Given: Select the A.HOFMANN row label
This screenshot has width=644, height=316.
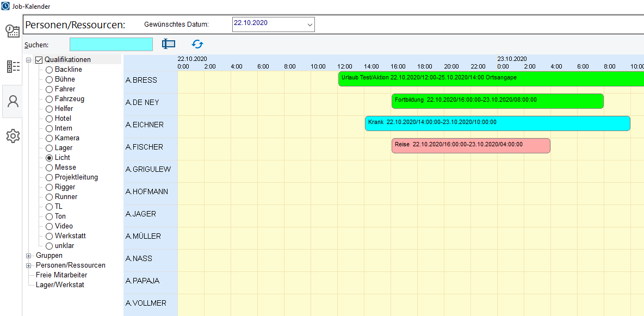Looking at the screenshot, I should [x=147, y=191].
